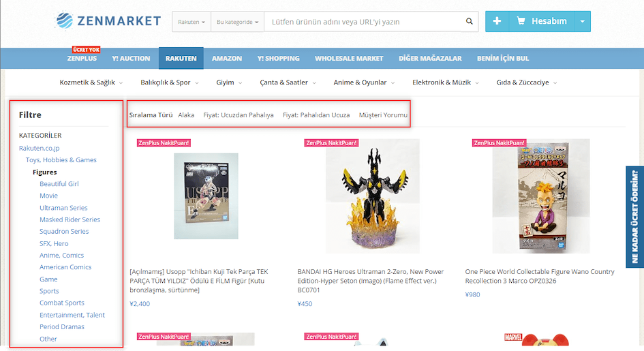The image size is (644, 351).
Task: Focus the product name or URL search field
Action: point(363,22)
